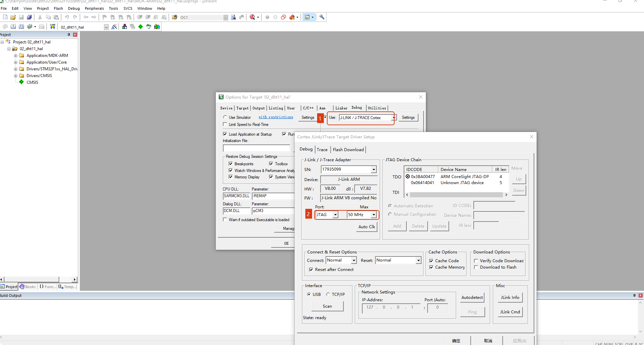The image size is (644, 345).
Task: Open the Connect mode Normal dropdown
Action: [x=354, y=260]
